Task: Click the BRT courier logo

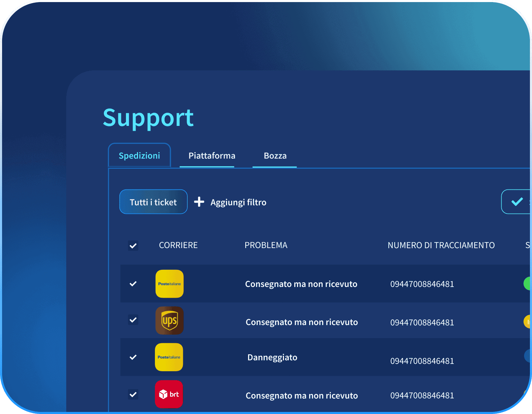Action: (x=169, y=394)
